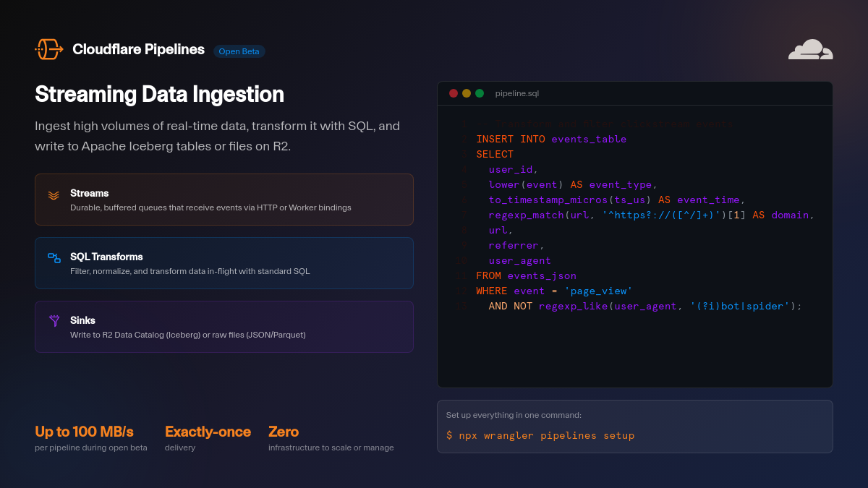Click the 'AND NOT regexp_like' code line
Image resolution: width=868 pixels, height=488 pixels.
[x=645, y=306]
